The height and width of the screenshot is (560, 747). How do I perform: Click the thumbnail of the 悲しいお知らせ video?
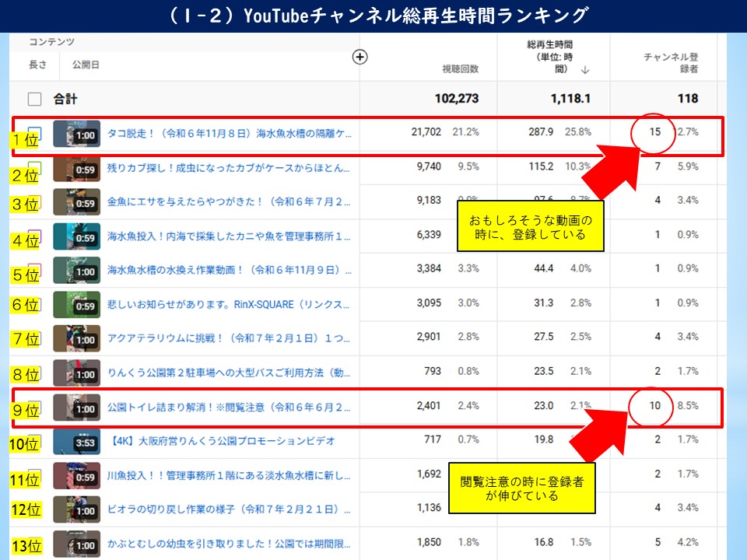pyautogui.click(x=76, y=305)
